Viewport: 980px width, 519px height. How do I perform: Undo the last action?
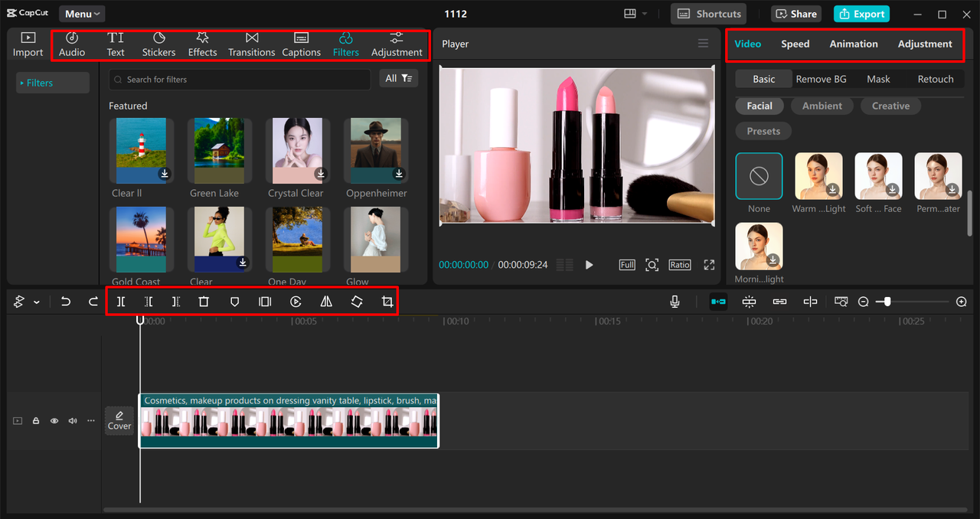tap(66, 302)
